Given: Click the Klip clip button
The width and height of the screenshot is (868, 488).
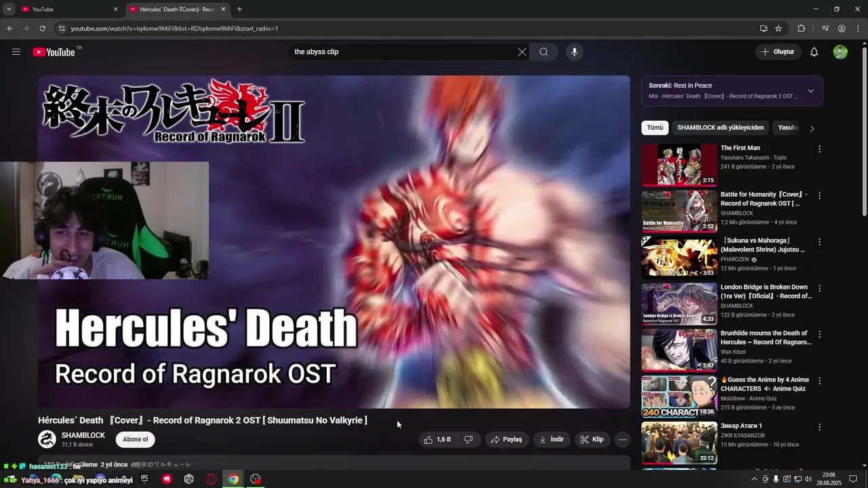Looking at the screenshot, I should pos(591,440).
